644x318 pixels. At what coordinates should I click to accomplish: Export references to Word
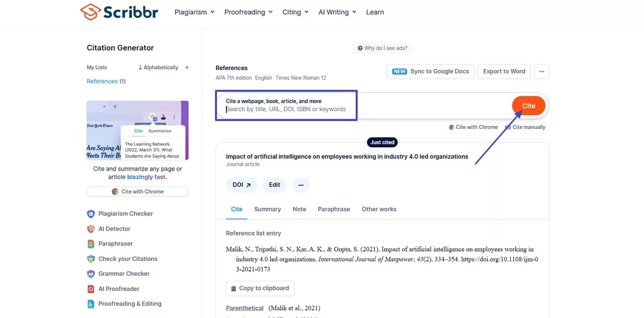pyautogui.click(x=504, y=71)
